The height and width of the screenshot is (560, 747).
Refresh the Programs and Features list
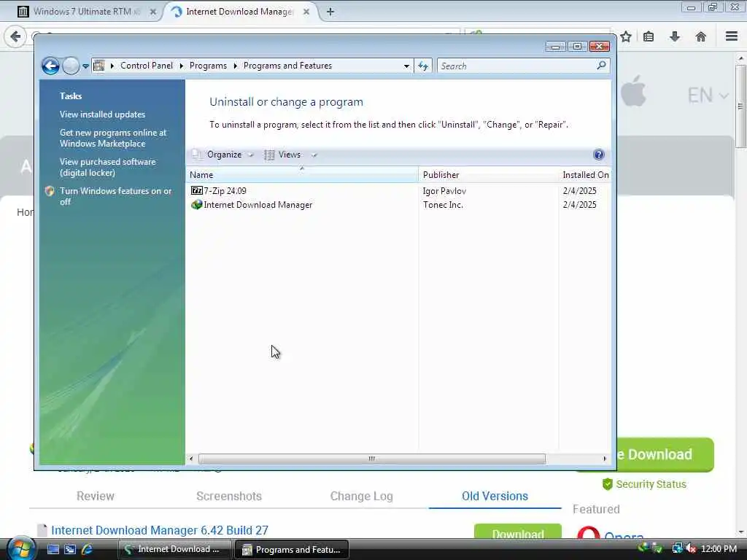coord(424,66)
